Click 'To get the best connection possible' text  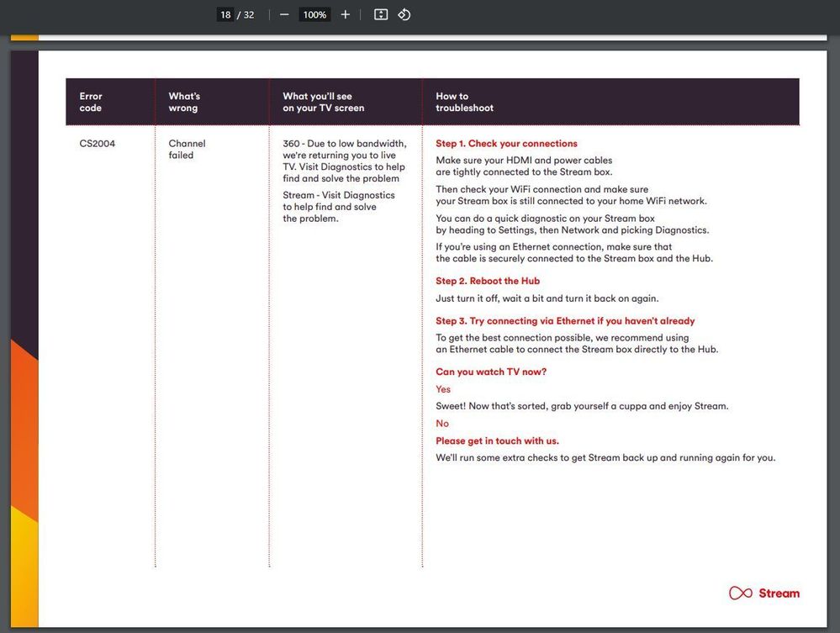577,343
